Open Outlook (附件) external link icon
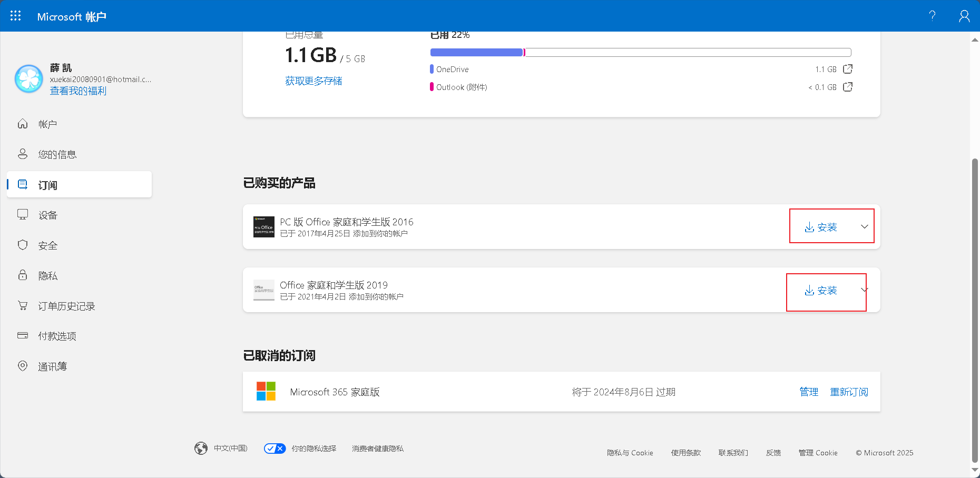980x478 pixels. (x=848, y=87)
